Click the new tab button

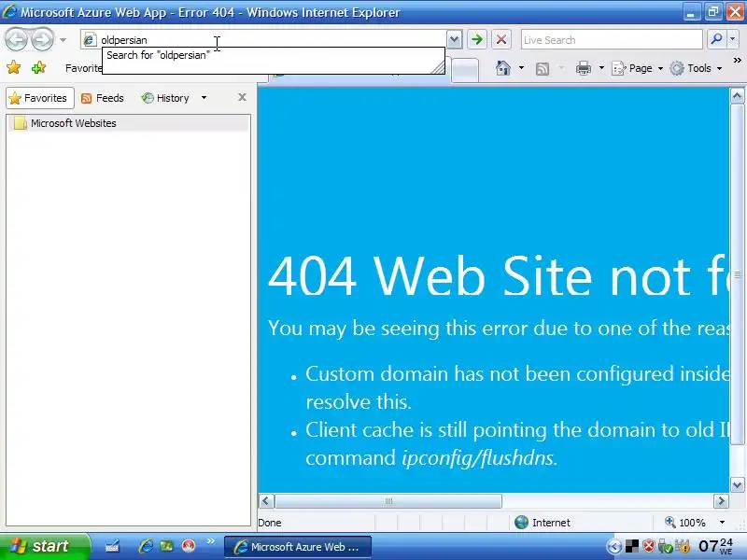pos(464,69)
